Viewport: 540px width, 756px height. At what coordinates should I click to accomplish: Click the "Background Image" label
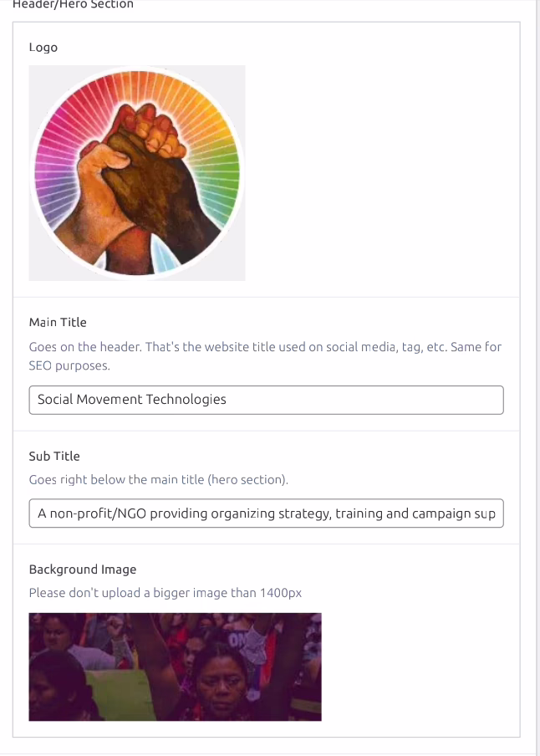[82, 570]
